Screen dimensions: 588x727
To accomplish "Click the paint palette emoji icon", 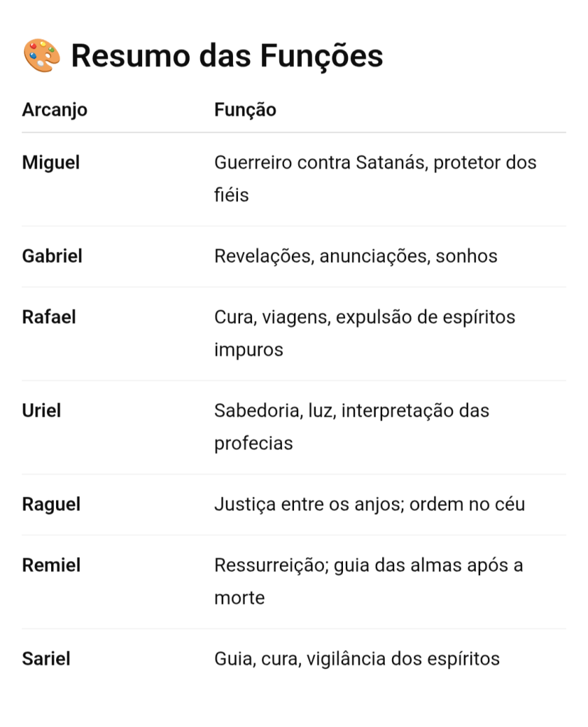I will (41, 56).
